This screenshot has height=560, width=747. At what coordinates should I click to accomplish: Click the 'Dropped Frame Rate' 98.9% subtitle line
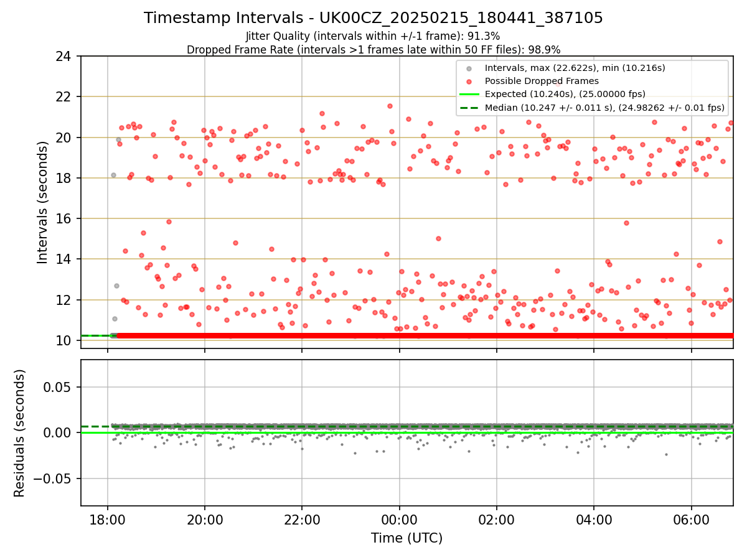(x=374, y=50)
